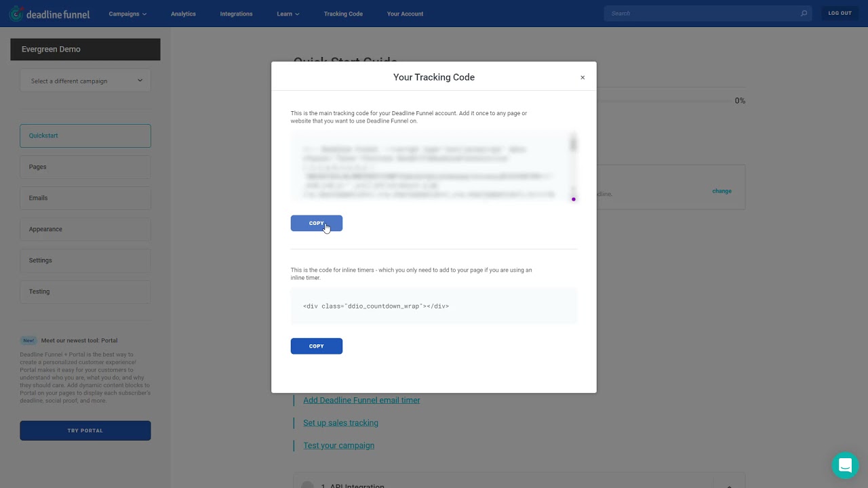Select the Appearance sidebar item

coord(85,229)
